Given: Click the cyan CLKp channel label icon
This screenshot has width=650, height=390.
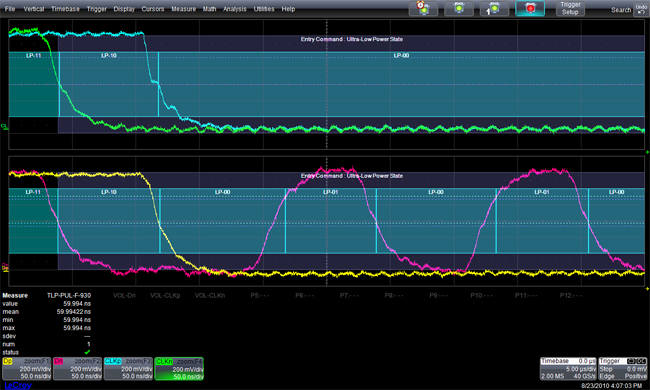Looking at the screenshot, I should pos(112,361).
